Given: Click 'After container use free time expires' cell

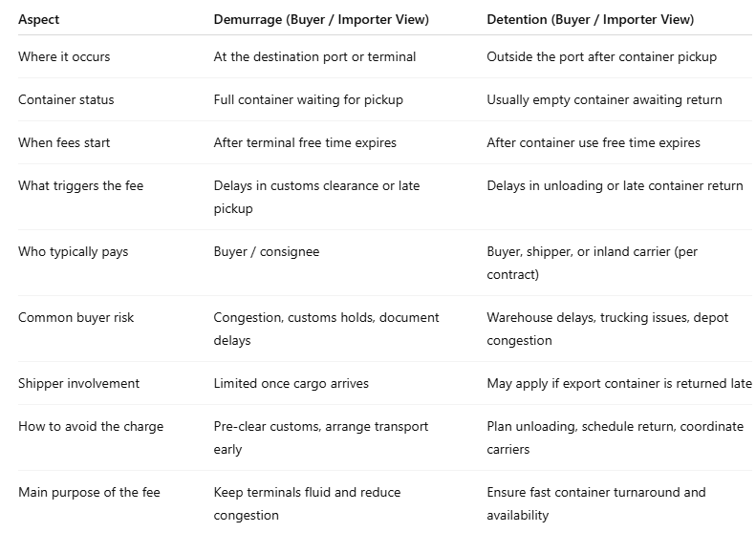Looking at the screenshot, I should (594, 142).
